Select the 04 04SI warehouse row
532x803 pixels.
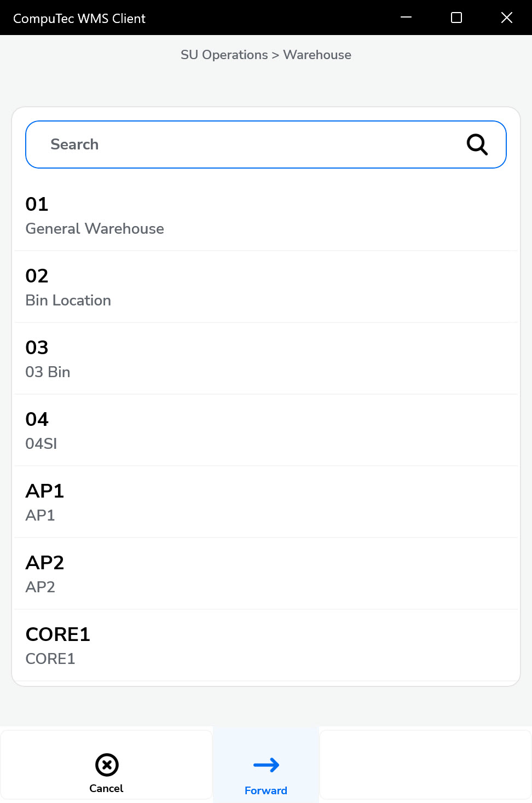(x=266, y=431)
